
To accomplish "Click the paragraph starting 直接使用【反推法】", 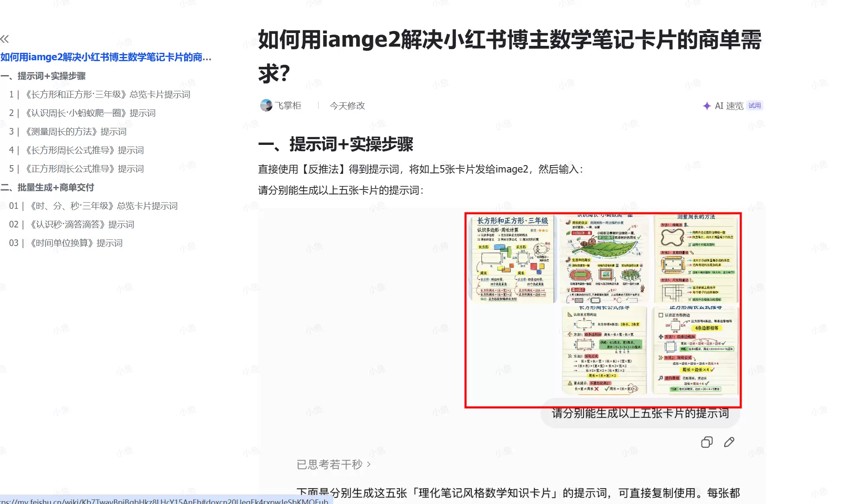I will tap(421, 169).
